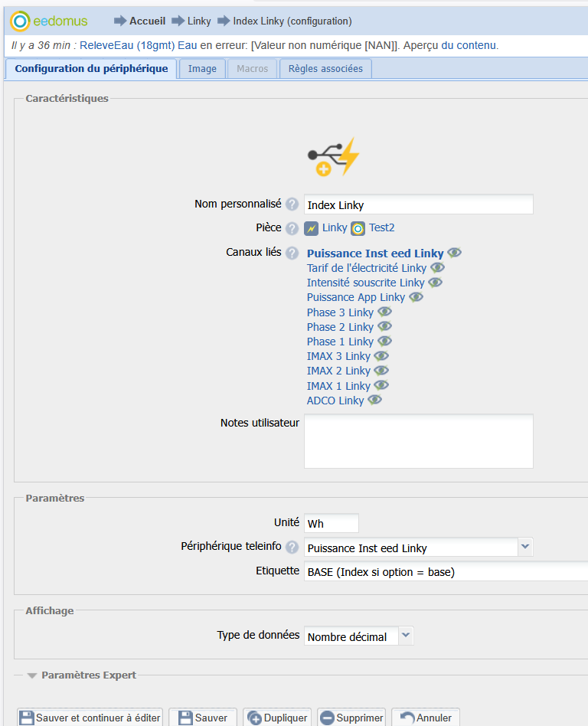Click eye icon beside Phase 3 Linky
The image size is (588, 726).
point(385,312)
